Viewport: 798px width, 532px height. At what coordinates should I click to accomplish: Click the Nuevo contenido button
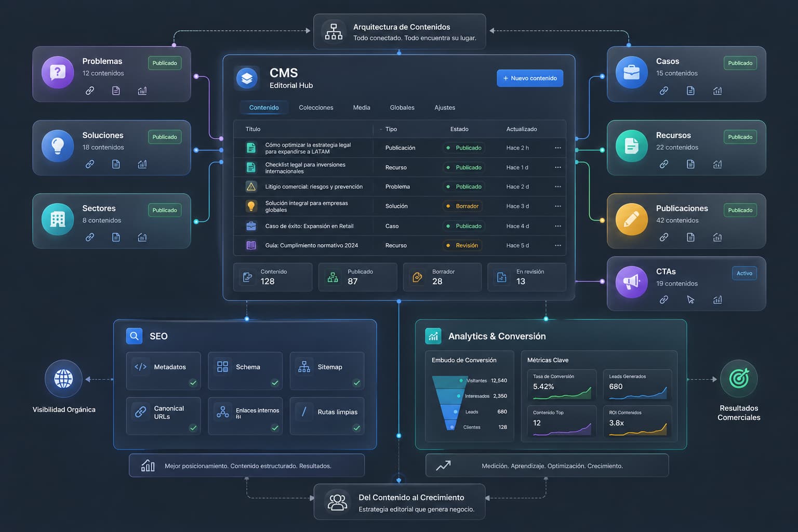pos(530,78)
